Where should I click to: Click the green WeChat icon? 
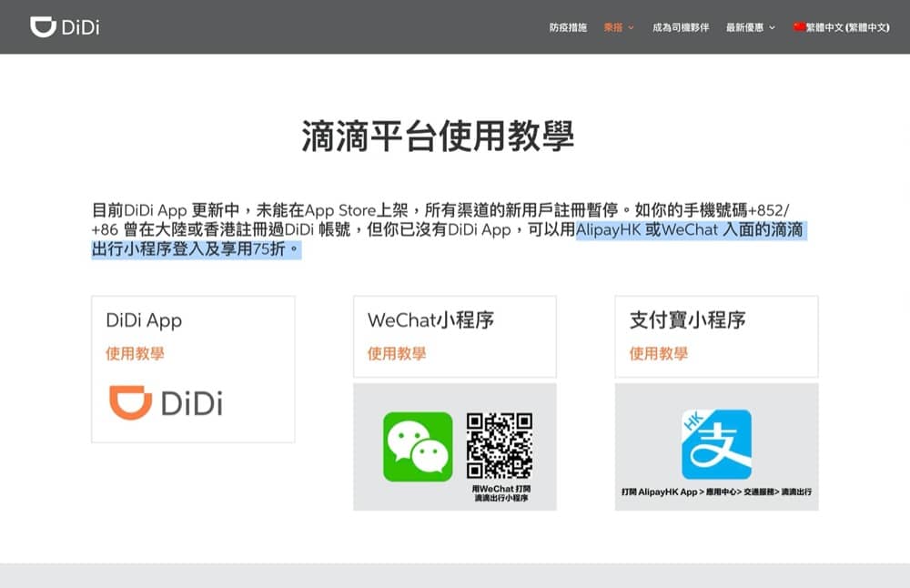tap(418, 447)
